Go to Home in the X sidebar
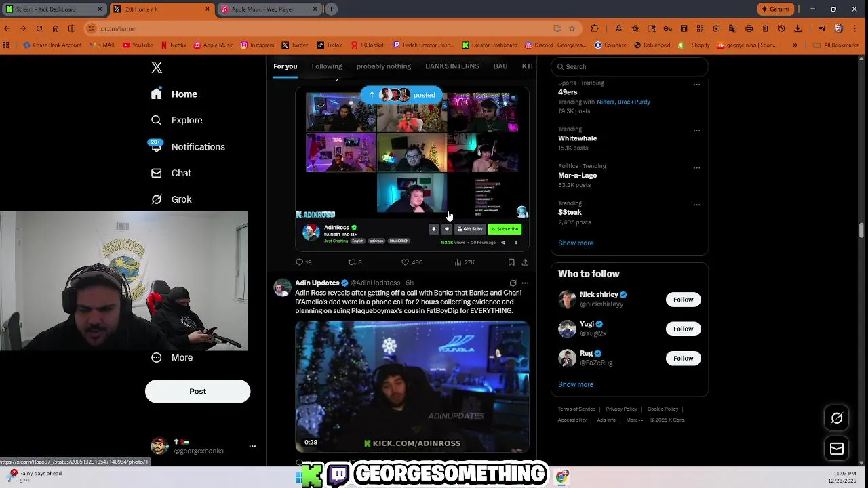Image resolution: width=868 pixels, height=488 pixels. (x=174, y=94)
